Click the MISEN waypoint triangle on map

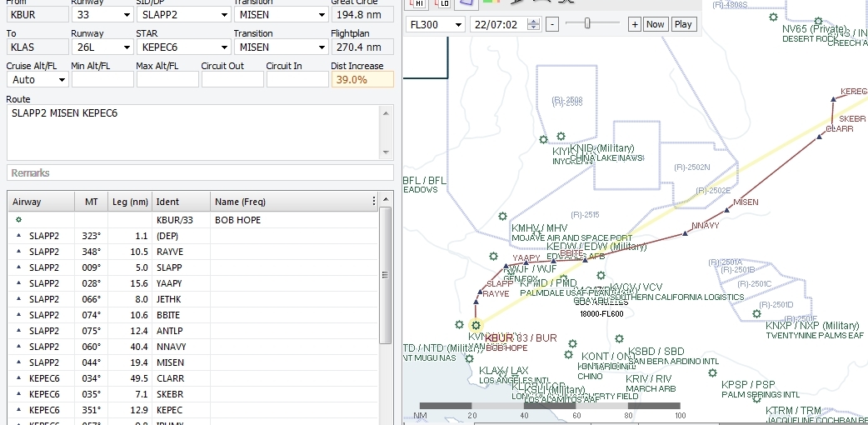tap(727, 211)
